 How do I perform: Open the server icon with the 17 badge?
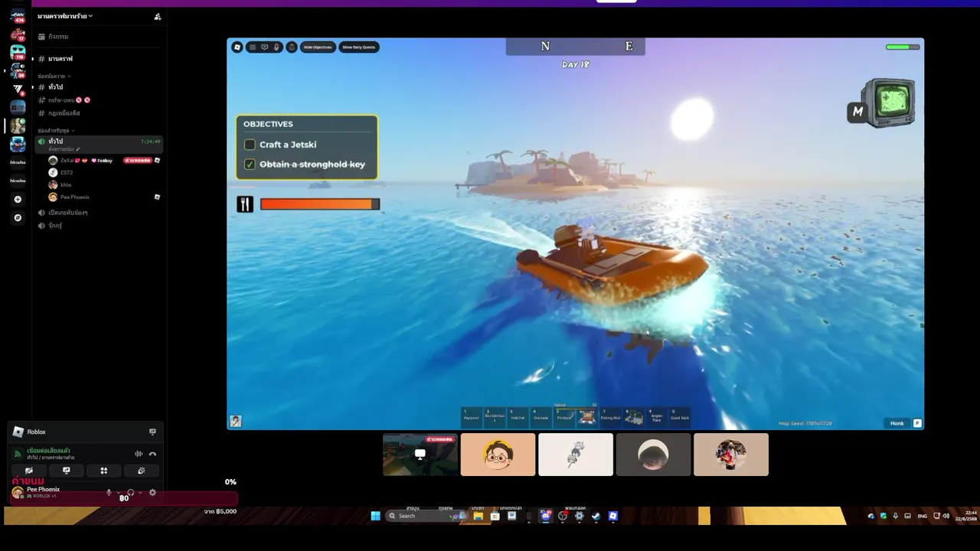(18, 34)
